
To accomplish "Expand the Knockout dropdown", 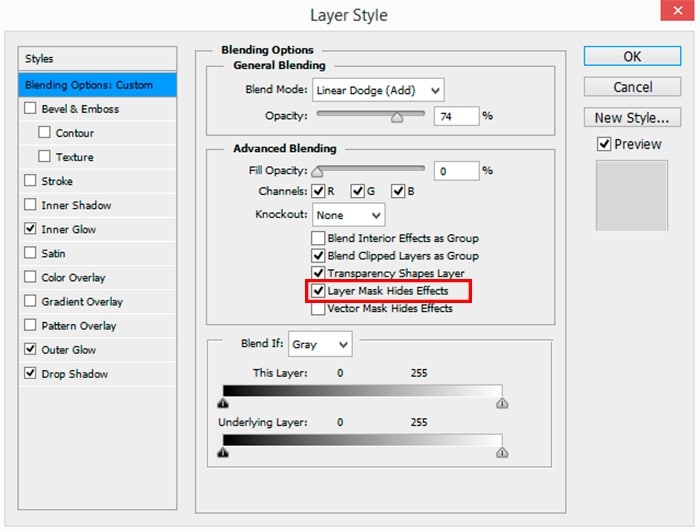I will click(348, 215).
